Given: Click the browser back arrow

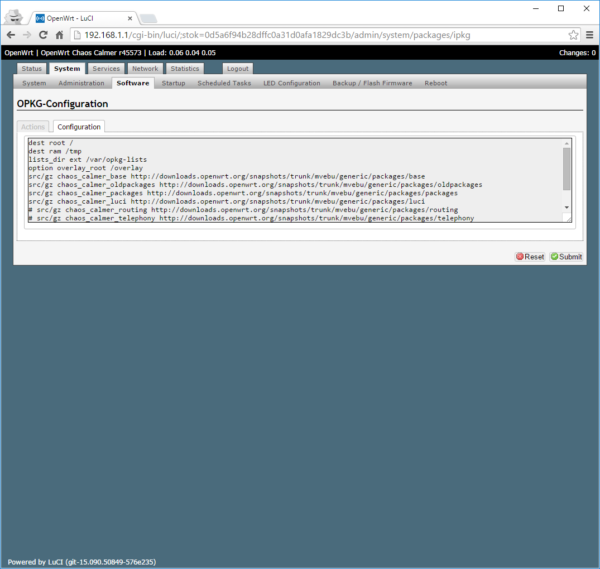Looking at the screenshot, I should [13, 34].
